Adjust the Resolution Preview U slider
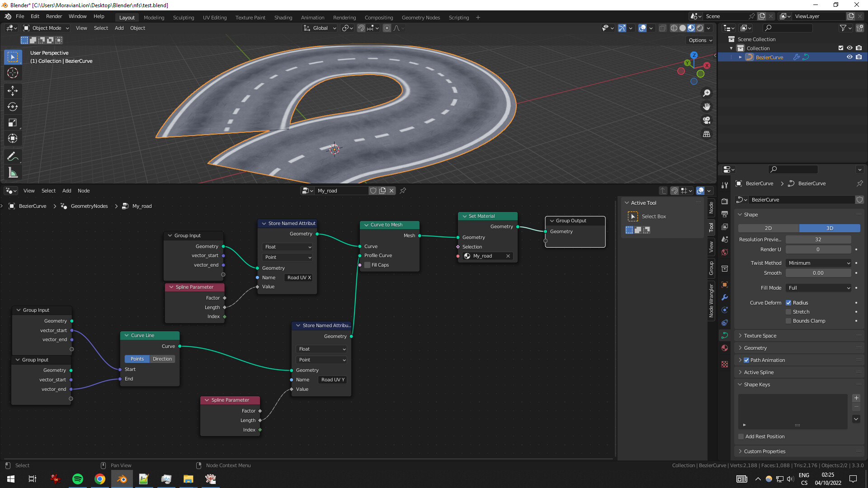The image size is (868, 488). point(818,239)
